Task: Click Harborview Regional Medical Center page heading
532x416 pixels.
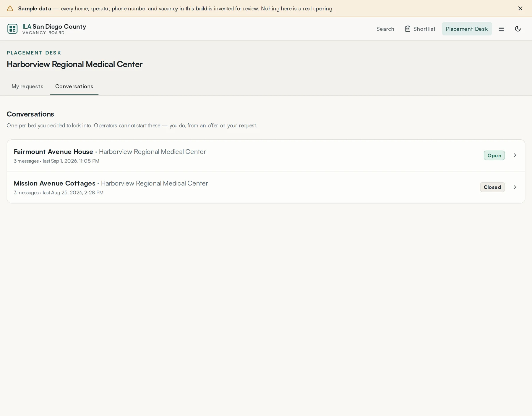Action: tap(74, 64)
